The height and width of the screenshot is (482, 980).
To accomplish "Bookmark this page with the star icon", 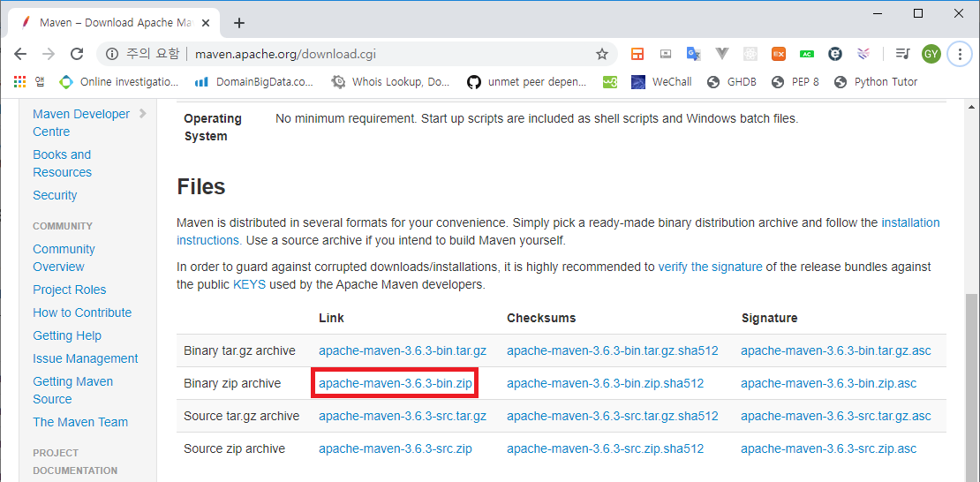I will click(x=602, y=55).
